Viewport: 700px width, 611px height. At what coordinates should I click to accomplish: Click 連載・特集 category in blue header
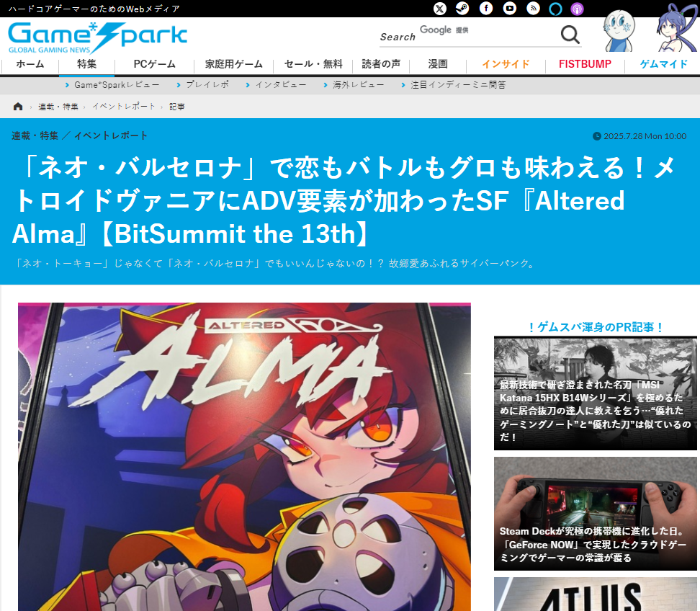(35, 135)
